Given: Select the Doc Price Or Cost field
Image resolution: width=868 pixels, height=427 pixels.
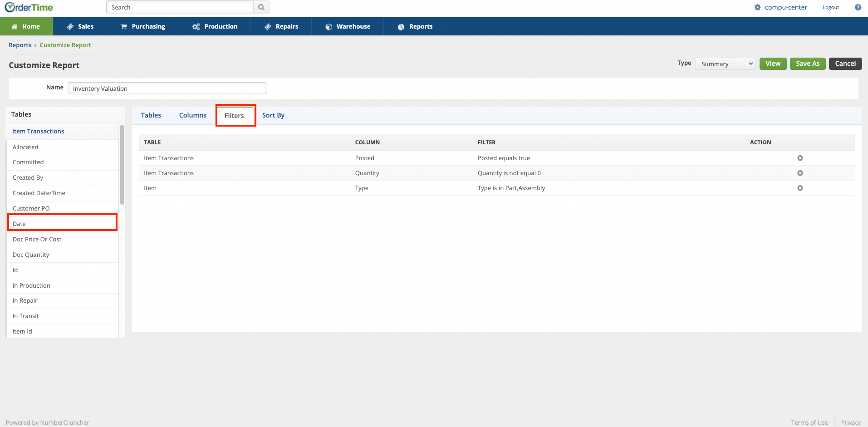Looking at the screenshot, I should 63,239.
